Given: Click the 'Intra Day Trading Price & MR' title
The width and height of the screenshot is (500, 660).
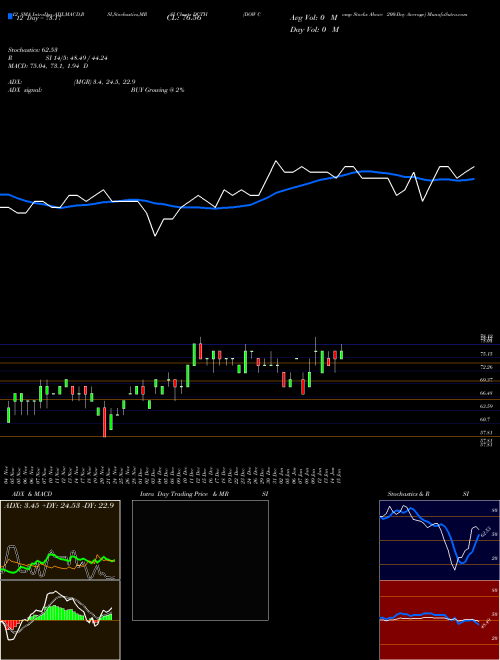Looking at the screenshot, I should point(184,494).
